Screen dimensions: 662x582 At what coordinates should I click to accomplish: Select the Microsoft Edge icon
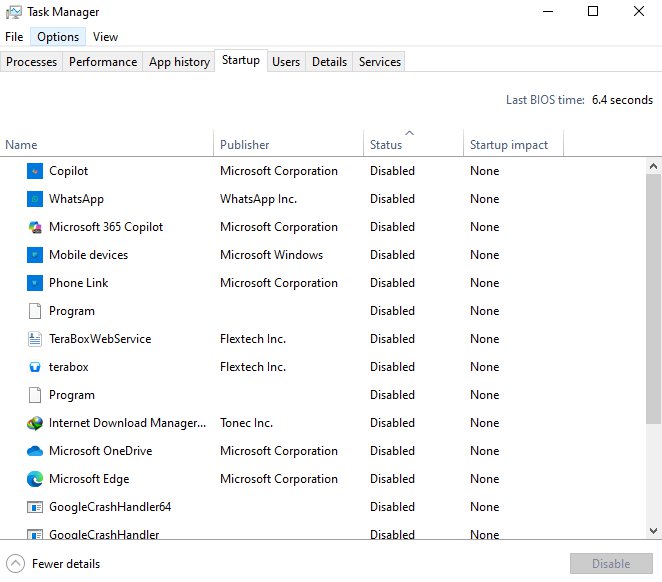[x=35, y=479]
